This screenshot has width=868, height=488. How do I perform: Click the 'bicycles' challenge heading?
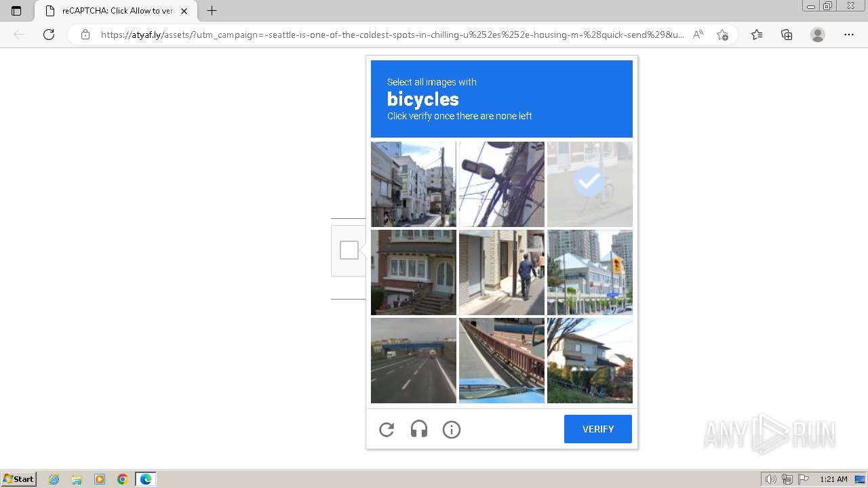click(x=423, y=99)
